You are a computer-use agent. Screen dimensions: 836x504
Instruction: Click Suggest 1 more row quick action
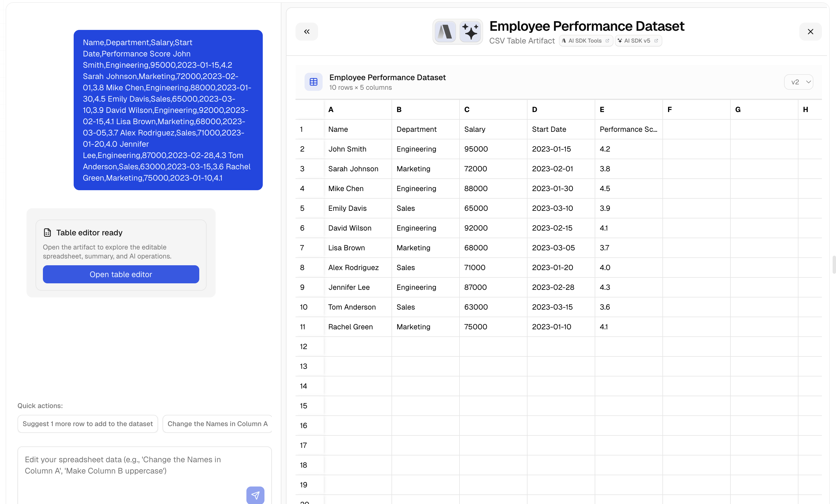(87, 424)
